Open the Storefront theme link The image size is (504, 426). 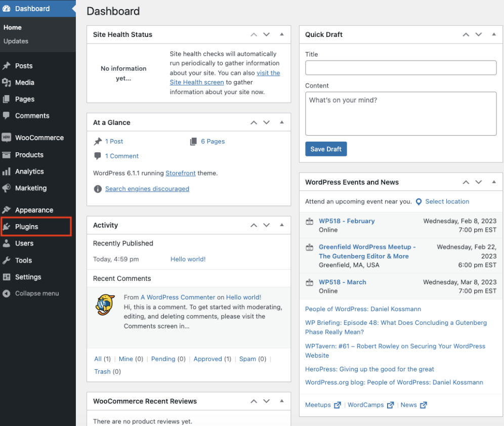point(180,173)
